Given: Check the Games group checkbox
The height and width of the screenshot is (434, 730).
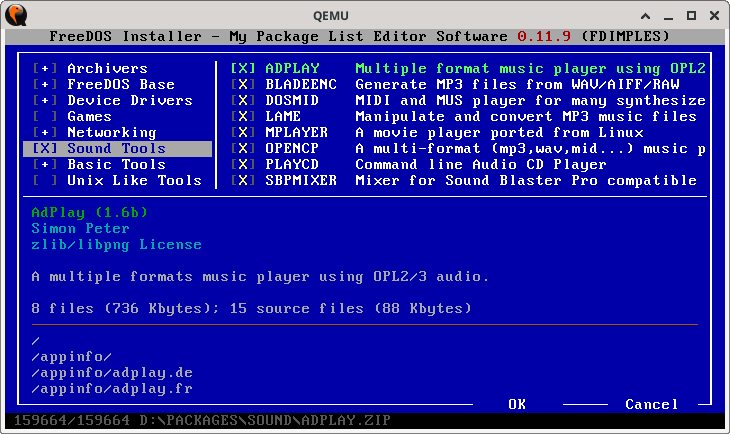Looking at the screenshot, I should [45, 116].
